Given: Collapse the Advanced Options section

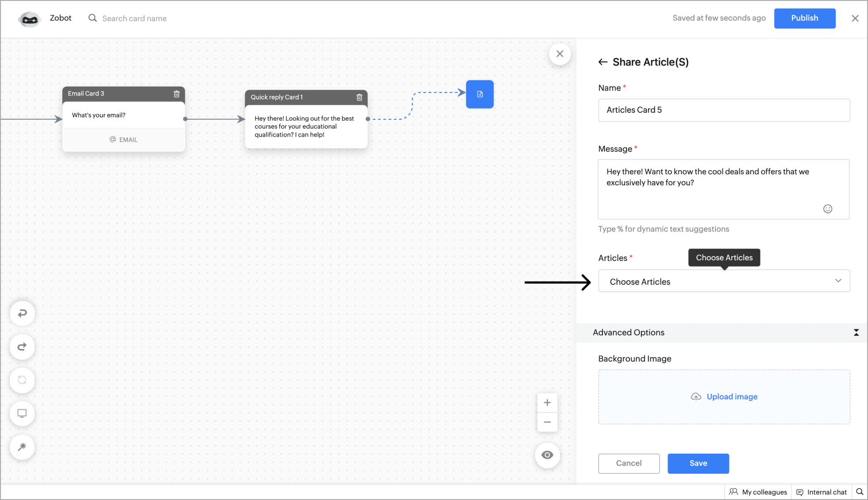Looking at the screenshot, I should click(x=856, y=332).
